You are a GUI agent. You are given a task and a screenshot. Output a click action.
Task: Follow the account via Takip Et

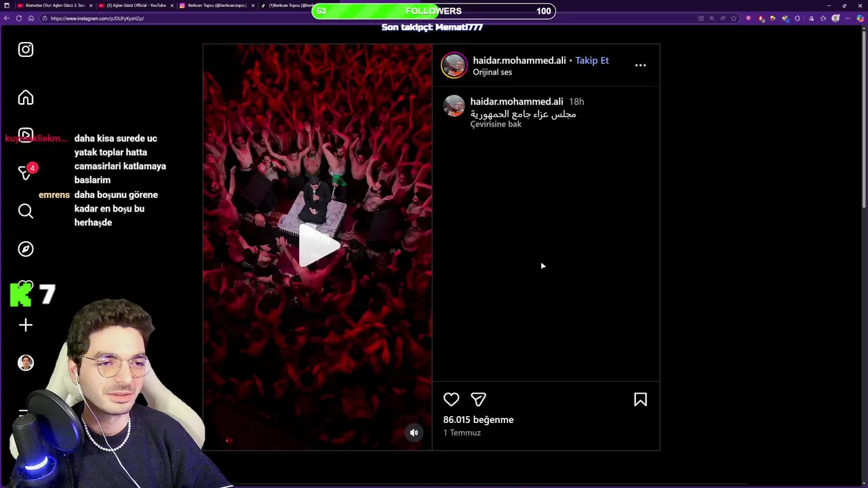point(592,60)
